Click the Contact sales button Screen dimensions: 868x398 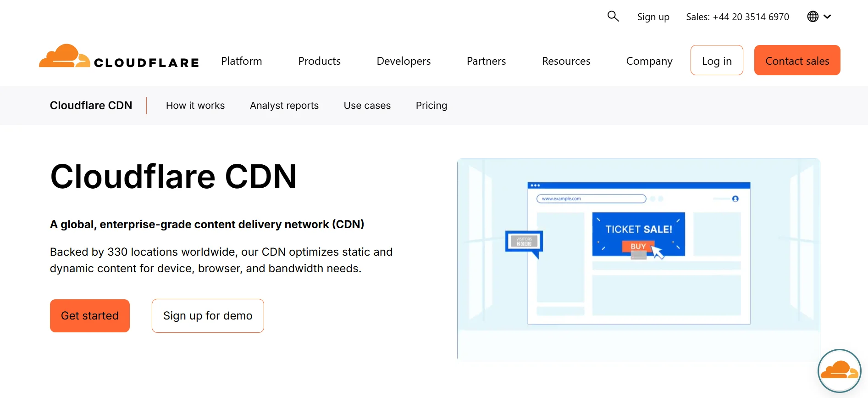(797, 60)
